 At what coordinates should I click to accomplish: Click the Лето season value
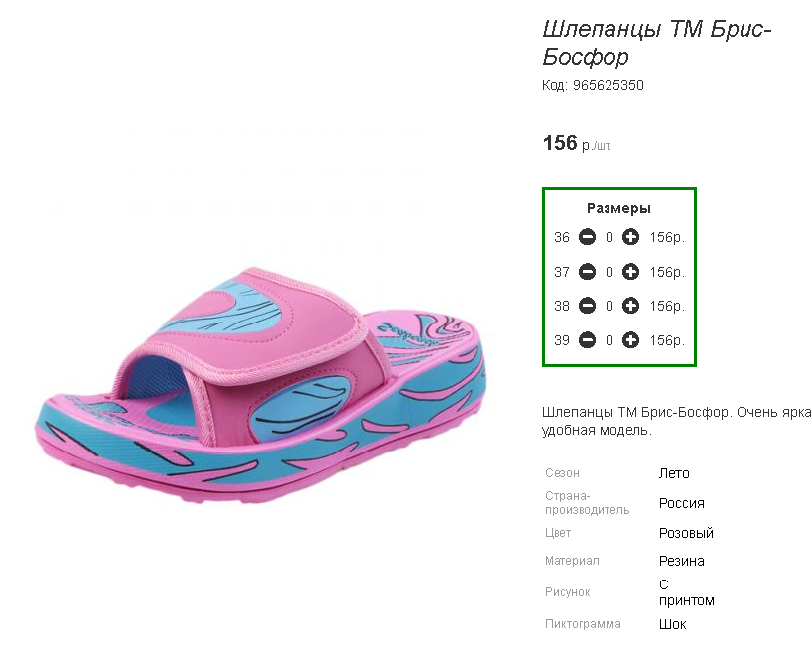[x=674, y=473]
